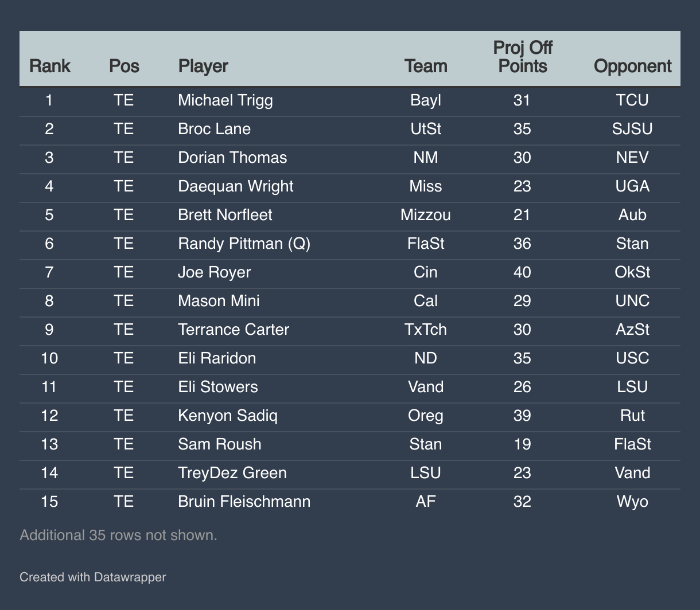The height and width of the screenshot is (610, 700).
Task: Open the Created with Datawrapper link
Action: [x=92, y=577]
